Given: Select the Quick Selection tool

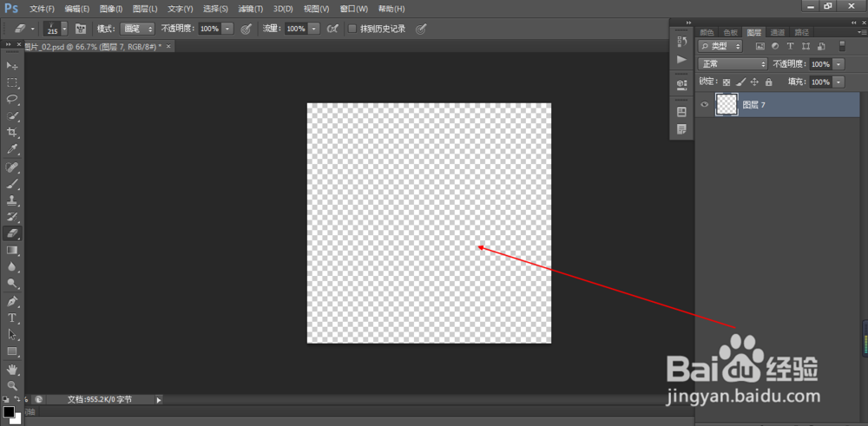Looking at the screenshot, I should point(12,115).
